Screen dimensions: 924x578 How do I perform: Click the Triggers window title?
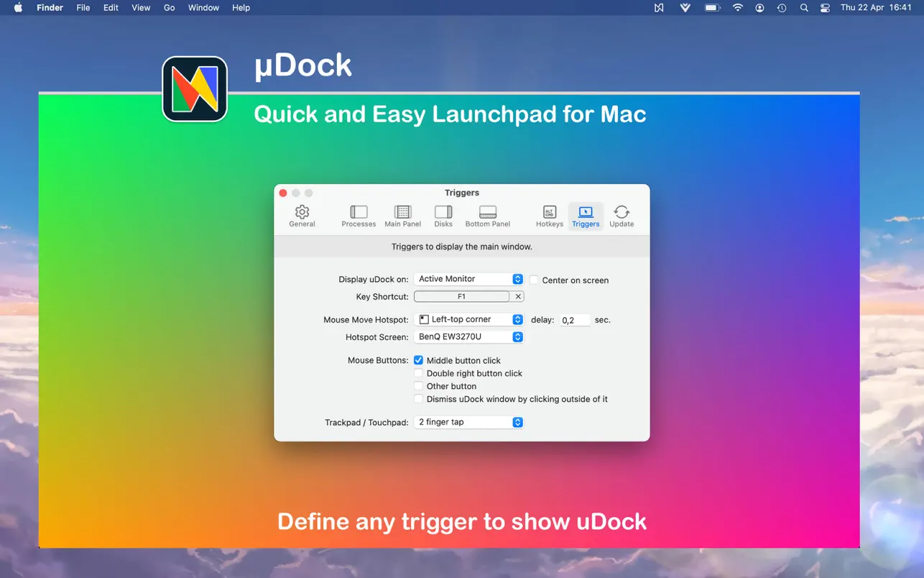tap(462, 193)
